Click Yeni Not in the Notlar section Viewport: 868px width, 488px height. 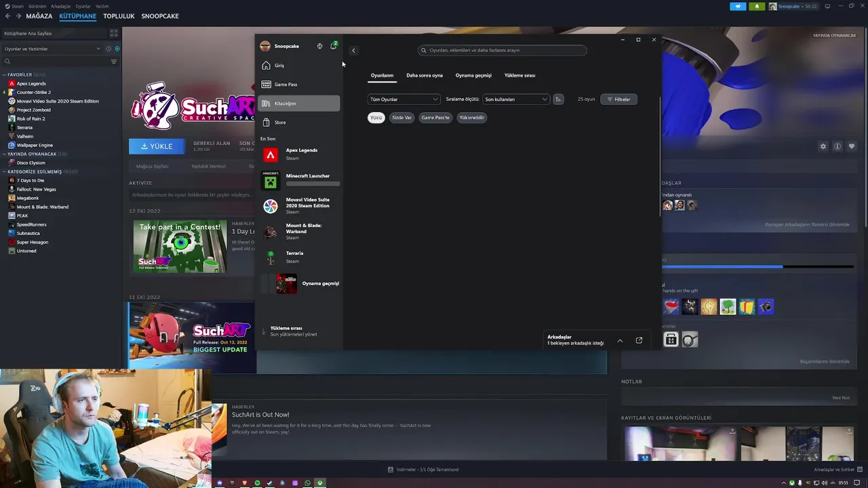click(x=841, y=398)
